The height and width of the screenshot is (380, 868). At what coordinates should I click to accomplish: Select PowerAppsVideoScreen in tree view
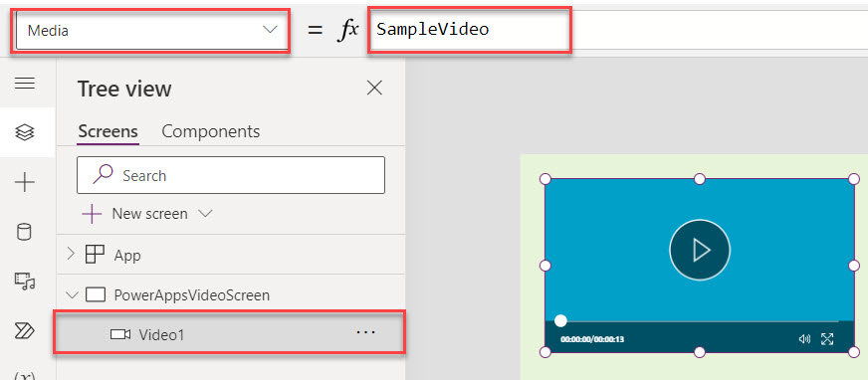point(191,295)
